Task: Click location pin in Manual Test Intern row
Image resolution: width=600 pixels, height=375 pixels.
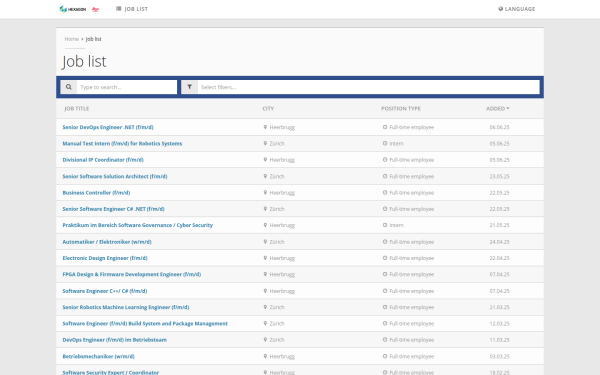Action: coord(265,143)
